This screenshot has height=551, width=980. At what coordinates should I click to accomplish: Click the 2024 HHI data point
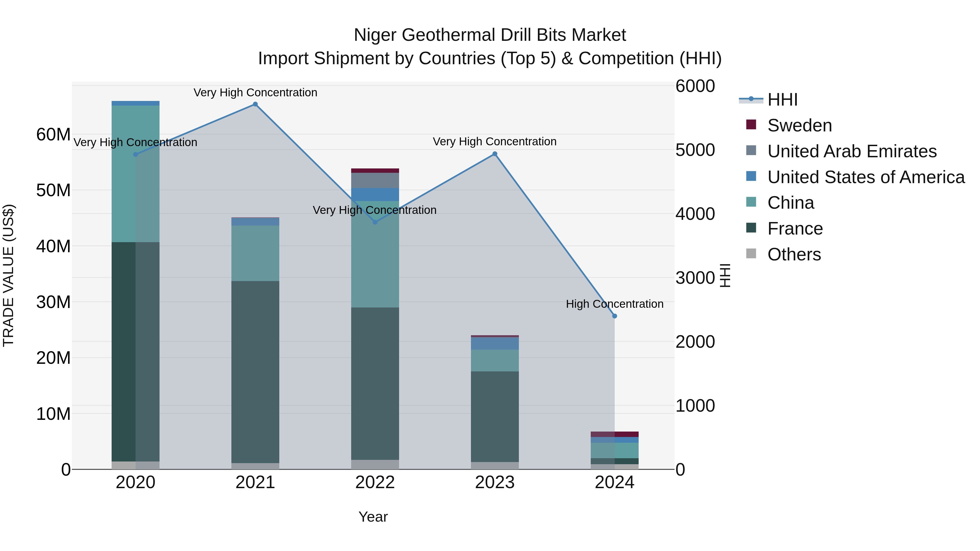tap(614, 316)
